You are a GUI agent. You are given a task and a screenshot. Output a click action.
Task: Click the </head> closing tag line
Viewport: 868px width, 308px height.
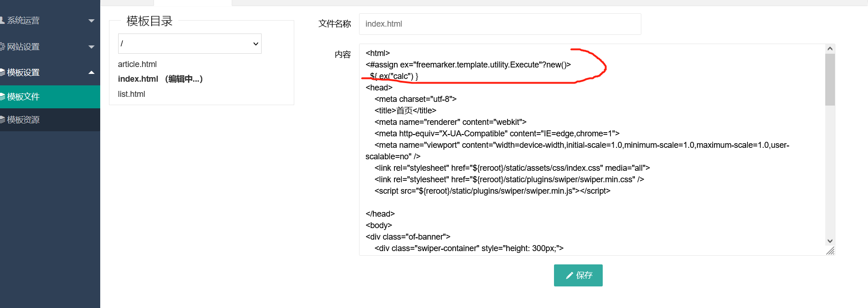pos(380,214)
